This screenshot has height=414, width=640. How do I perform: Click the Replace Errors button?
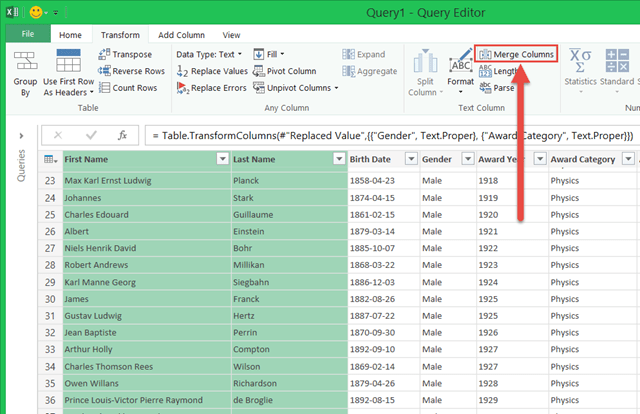(x=211, y=88)
